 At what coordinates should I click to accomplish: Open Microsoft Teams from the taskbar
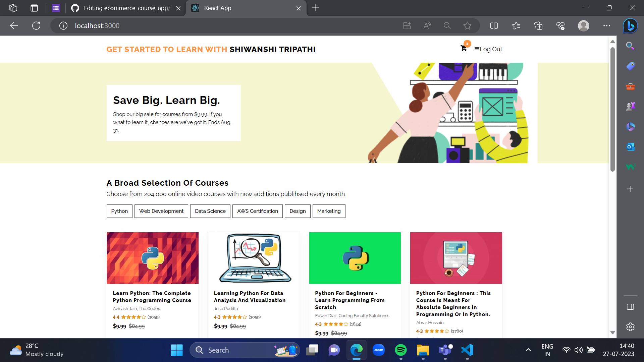pos(445,350)
